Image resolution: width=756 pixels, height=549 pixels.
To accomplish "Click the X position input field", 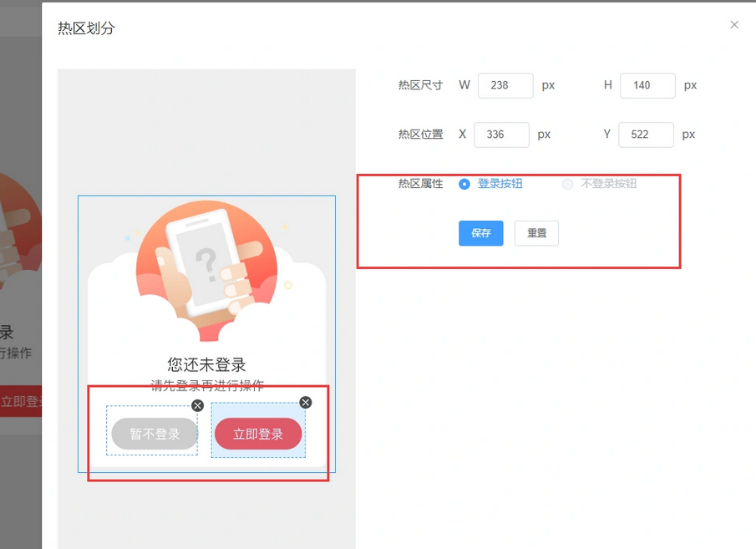I will 500,135.
